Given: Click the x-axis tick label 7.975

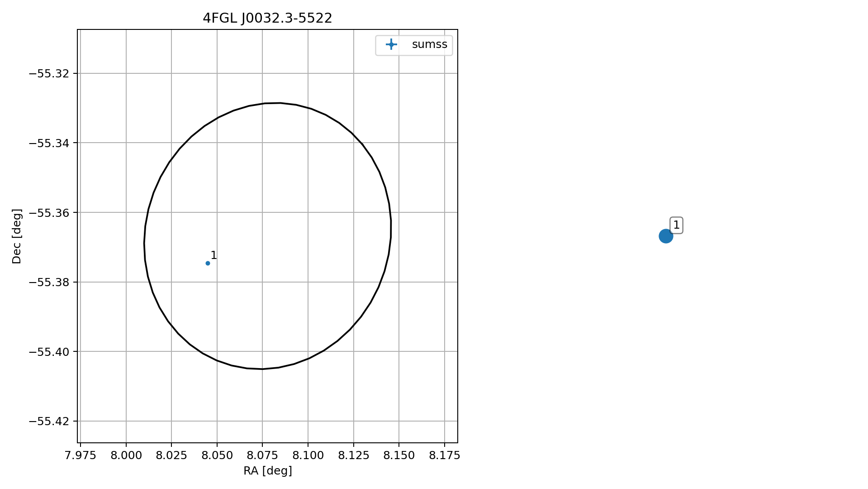Looking at the screenshot, I should pos(81,455).
